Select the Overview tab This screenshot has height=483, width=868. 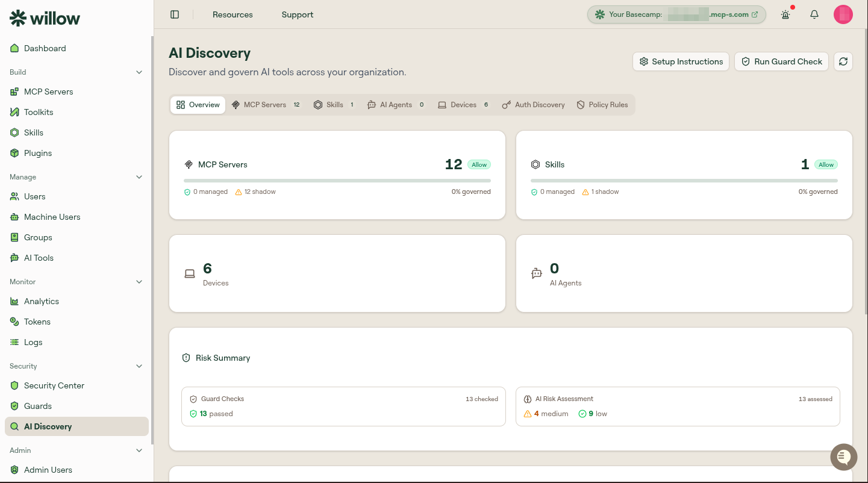point(198,105)
